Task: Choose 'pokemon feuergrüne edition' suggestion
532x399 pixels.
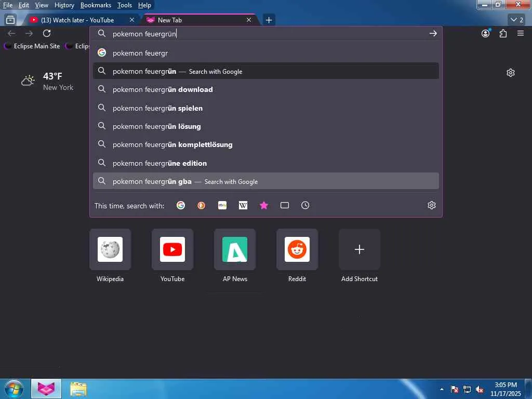Action: pos(265,163)
